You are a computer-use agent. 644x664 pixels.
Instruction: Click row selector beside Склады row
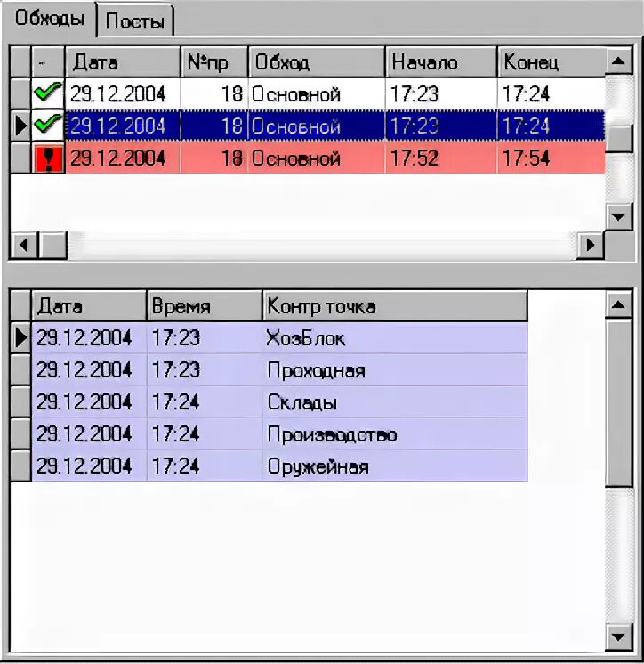[20, 402]
